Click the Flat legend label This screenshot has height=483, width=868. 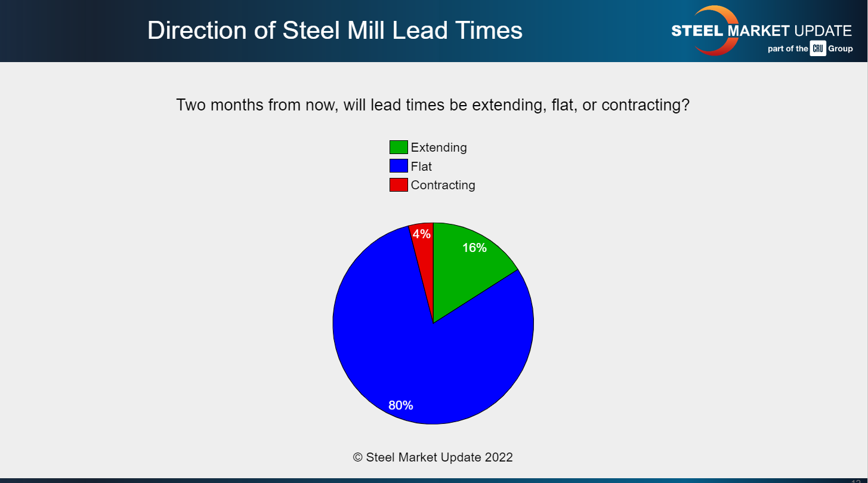tap(421, 166)
